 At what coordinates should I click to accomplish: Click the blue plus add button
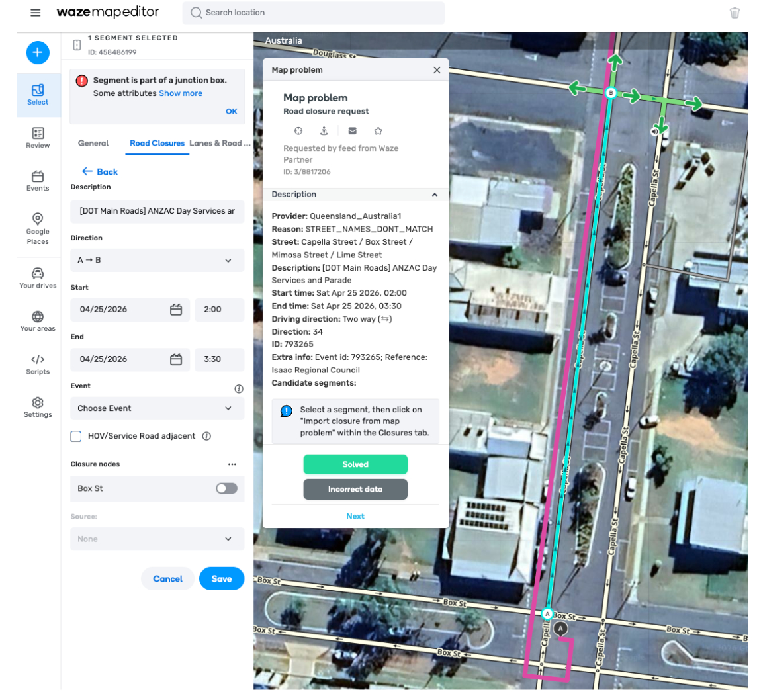click(x=38, y=52)
